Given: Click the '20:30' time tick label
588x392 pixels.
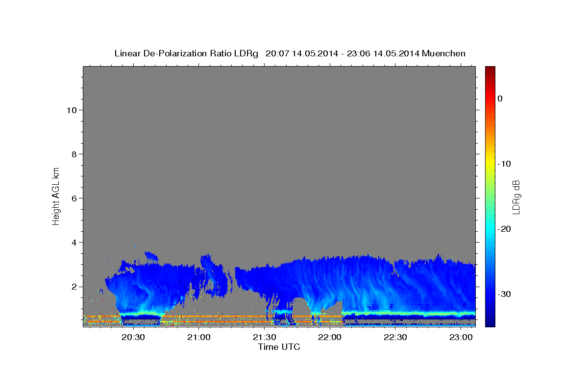Looking at the screenshot, I should tap(133, 337).
